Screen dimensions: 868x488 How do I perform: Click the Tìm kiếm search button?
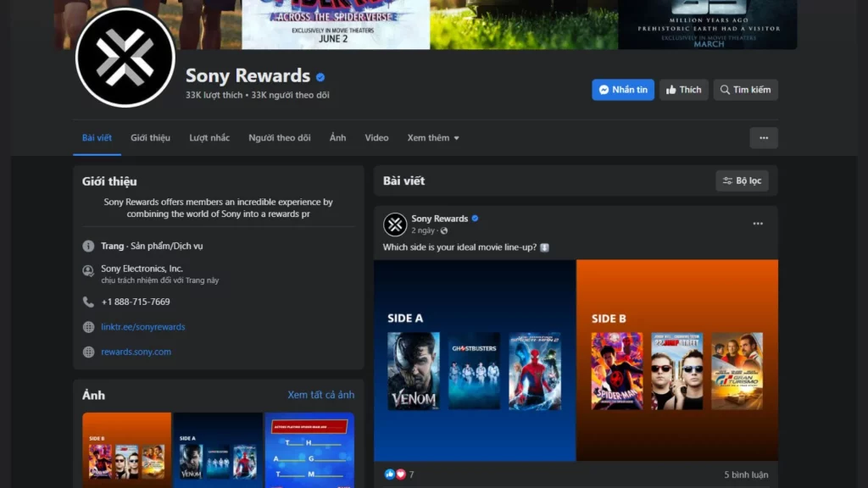745,89
